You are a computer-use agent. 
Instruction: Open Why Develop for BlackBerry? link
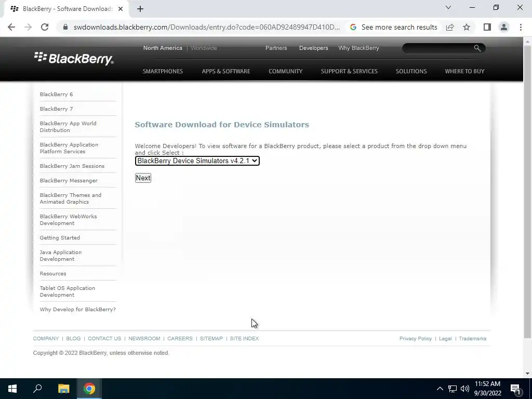pyautogui.click(x=78, y=310)
